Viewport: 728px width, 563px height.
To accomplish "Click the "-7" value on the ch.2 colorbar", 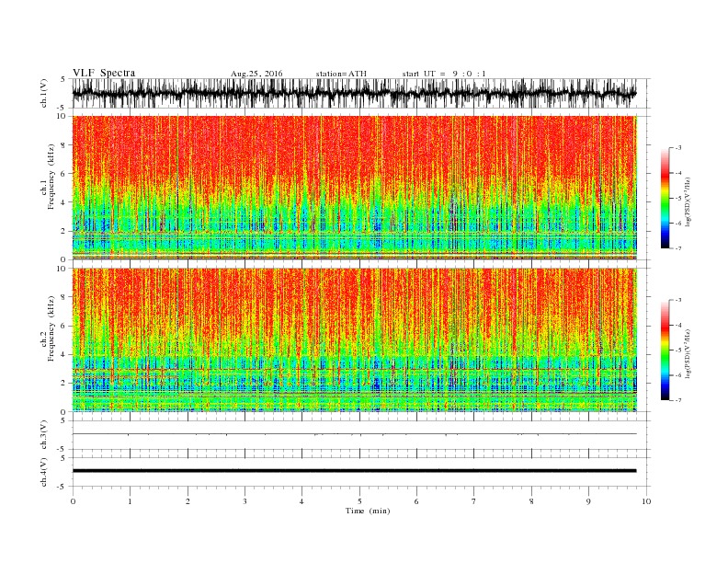I will [678, 400].
